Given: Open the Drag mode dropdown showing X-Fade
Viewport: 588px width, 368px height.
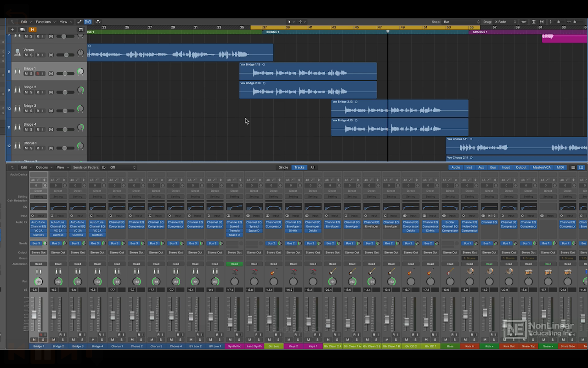Looking at the screenshot, I should (505, 22).
